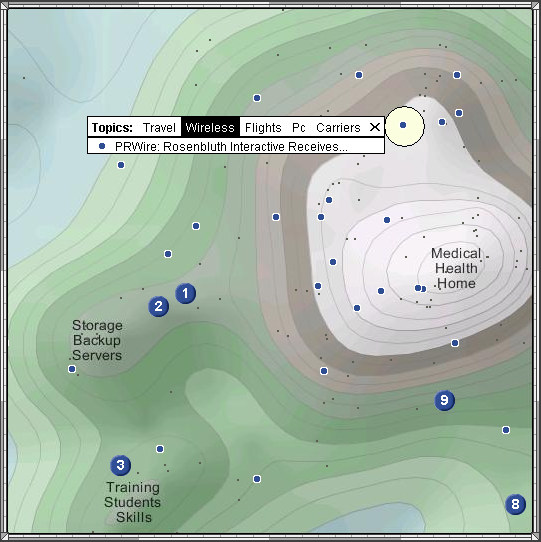The height and width of the screenshot is (542, 541).
Task: Select numbered marker 8
Action: click(x=515, y=504)
